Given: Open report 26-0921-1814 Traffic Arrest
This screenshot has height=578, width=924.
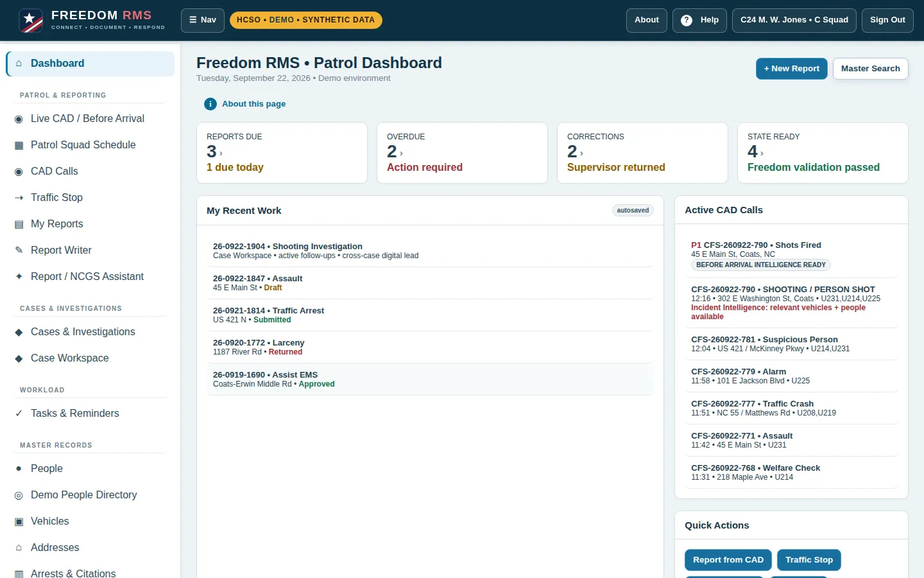Looking at the screenshot, I should (x=430, y=315).
